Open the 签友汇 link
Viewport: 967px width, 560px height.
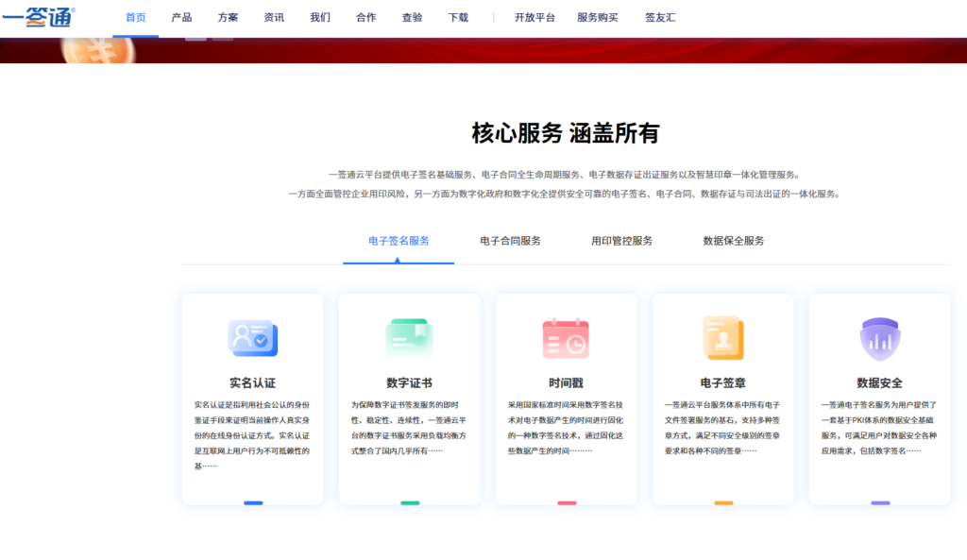coord(660,18)
